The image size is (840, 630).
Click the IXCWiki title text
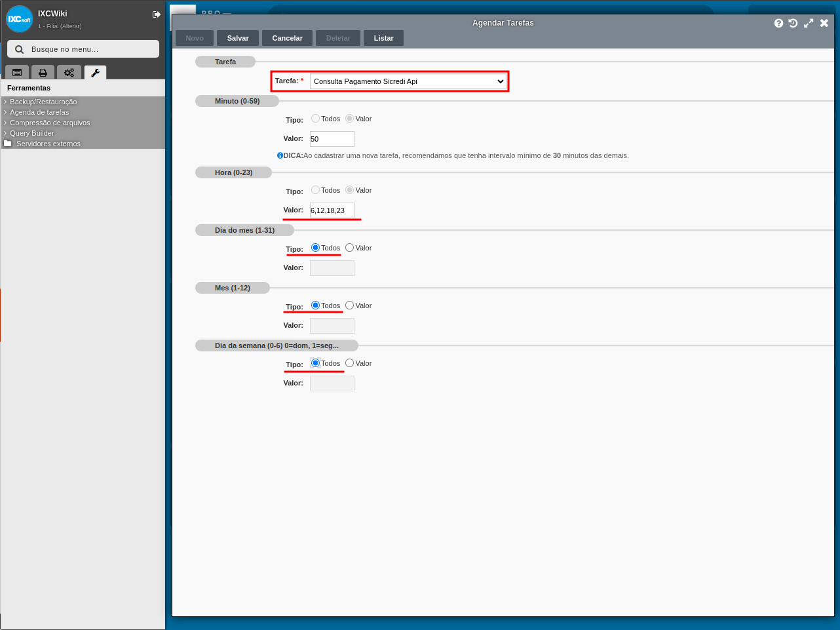[x=52, y=14]
